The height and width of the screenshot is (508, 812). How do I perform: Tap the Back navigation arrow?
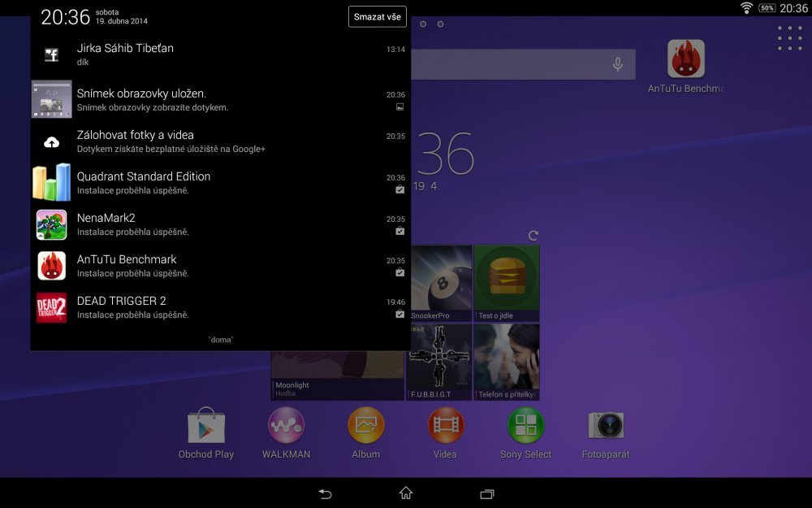click(x=324, y=493)
